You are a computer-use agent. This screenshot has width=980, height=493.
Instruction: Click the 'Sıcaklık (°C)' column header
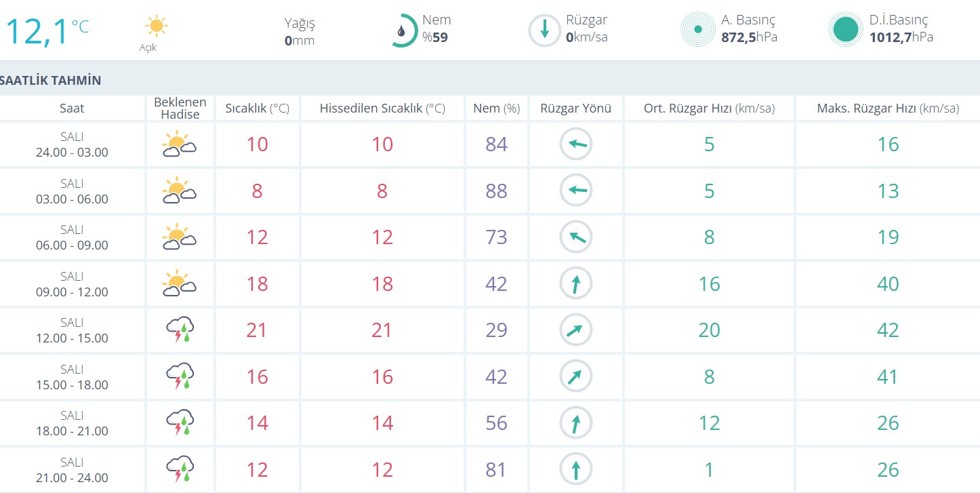click(x=257, y=109)
